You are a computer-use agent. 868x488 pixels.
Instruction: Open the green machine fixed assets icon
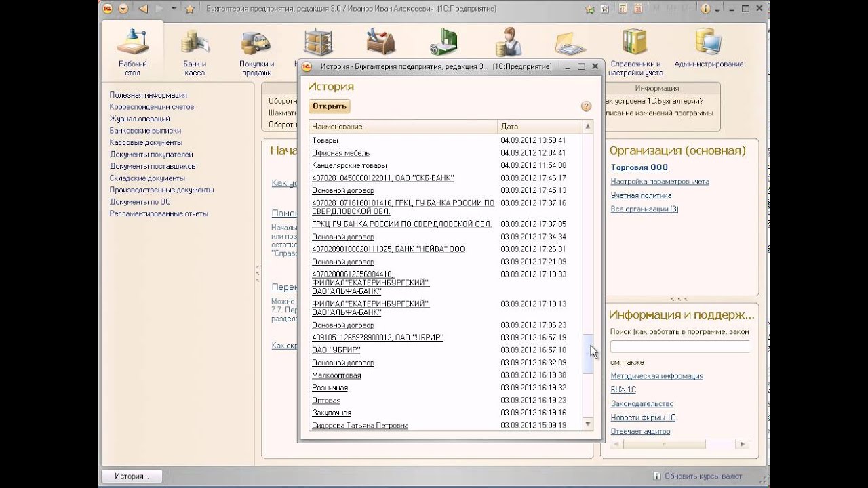[x=443, y=42]
